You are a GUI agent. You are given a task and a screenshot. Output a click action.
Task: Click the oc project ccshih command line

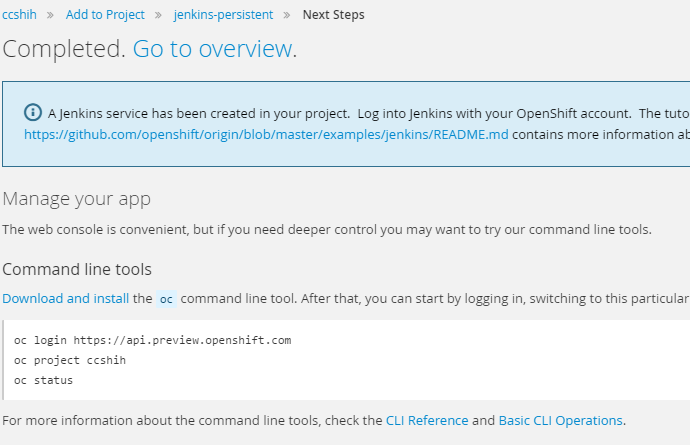coord(70,360)
